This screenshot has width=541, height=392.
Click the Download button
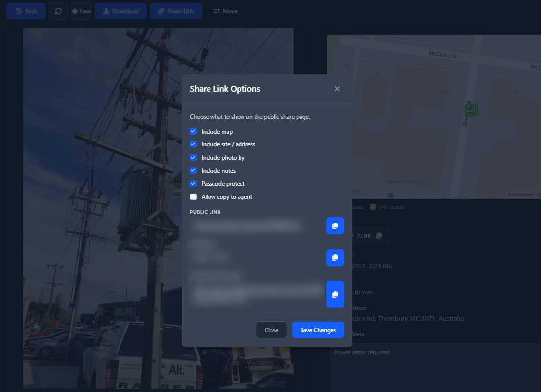pyautogui.click(x=121, y=11)
